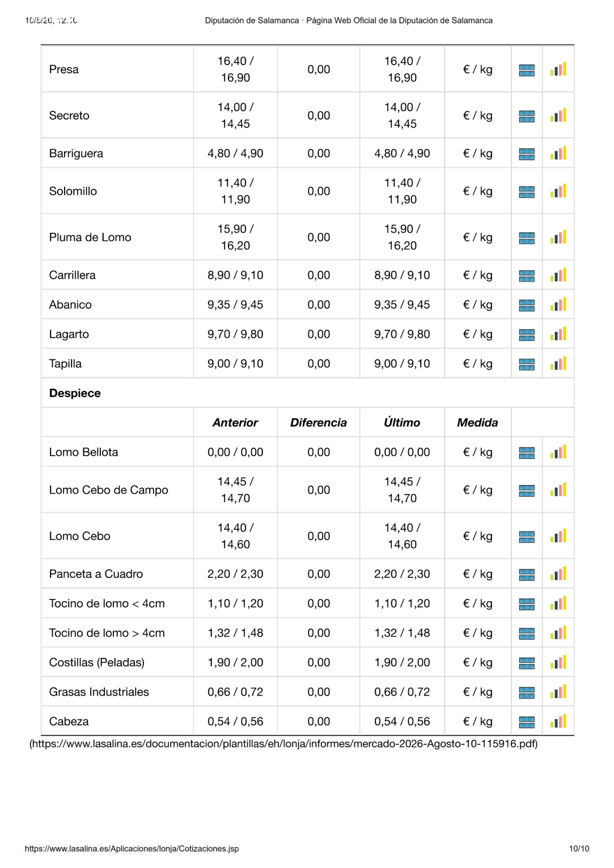Show the history table for Secreto row
Image resolution: width=614 pixels, height=868 pixels.
click(527, 116)
